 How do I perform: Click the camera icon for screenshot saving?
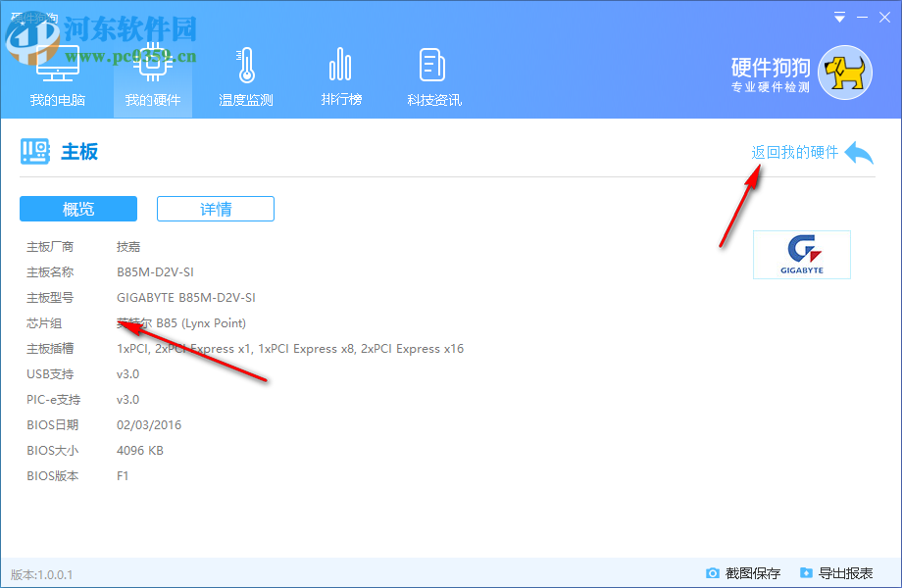coord(714,573)
